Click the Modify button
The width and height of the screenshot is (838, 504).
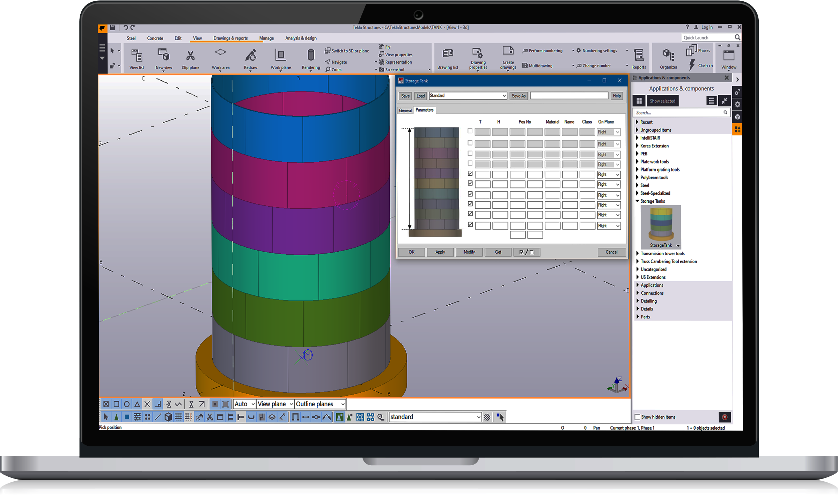(x=469, y=252)
